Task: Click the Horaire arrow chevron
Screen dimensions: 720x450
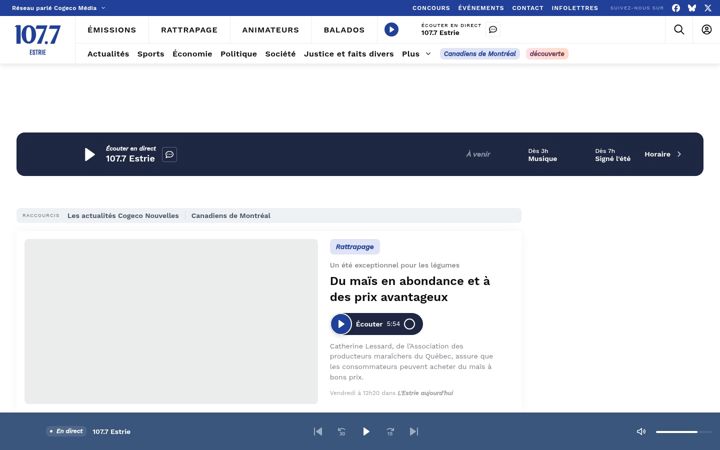Action: [680, 154]
